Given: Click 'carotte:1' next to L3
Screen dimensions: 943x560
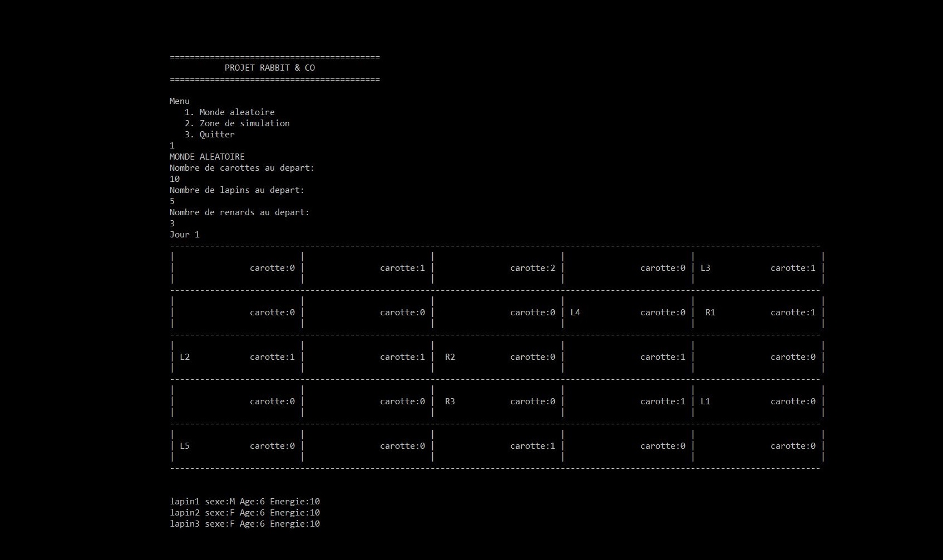Looking at the screenshot, I should pos(793,268).
